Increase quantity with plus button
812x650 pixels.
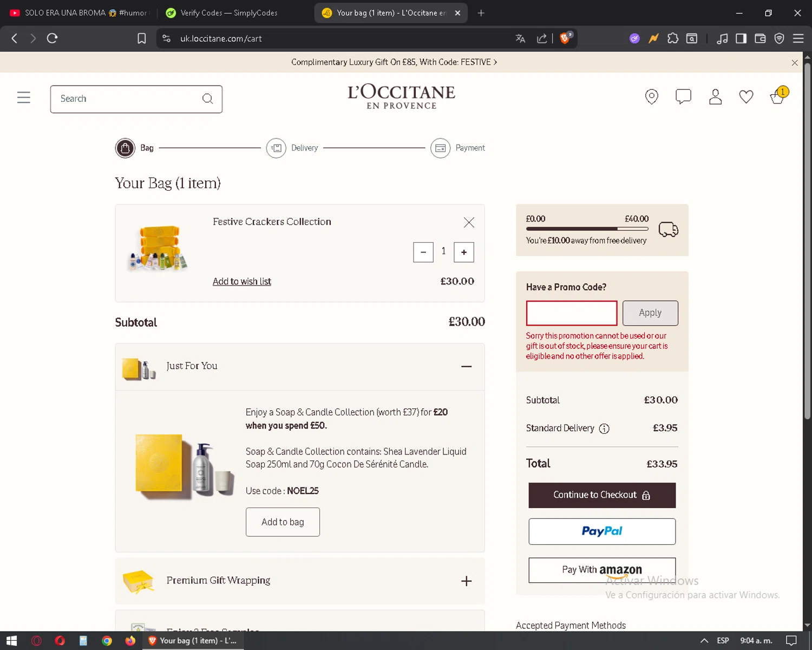pyautogui.click(x=464, y=252)
